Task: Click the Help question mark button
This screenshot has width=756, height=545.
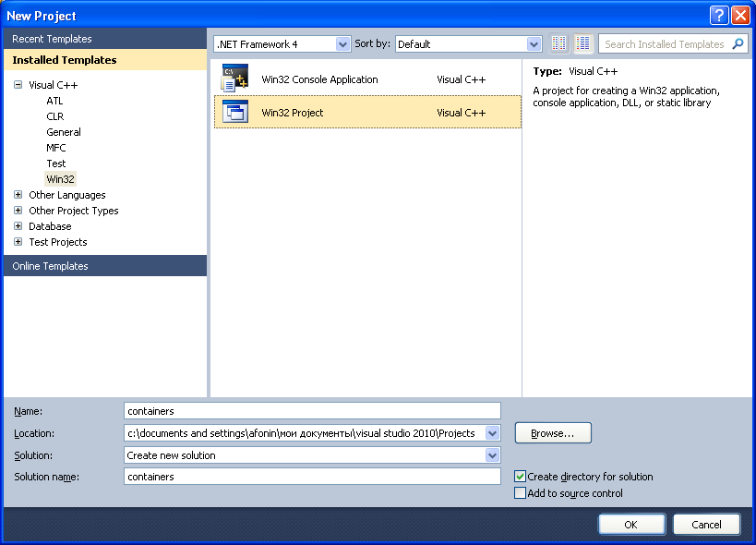Action: point(718,16)
